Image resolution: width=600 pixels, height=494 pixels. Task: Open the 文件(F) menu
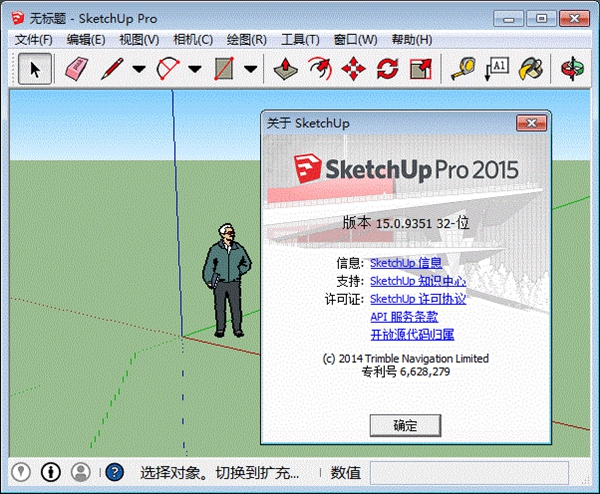(34, 39)
